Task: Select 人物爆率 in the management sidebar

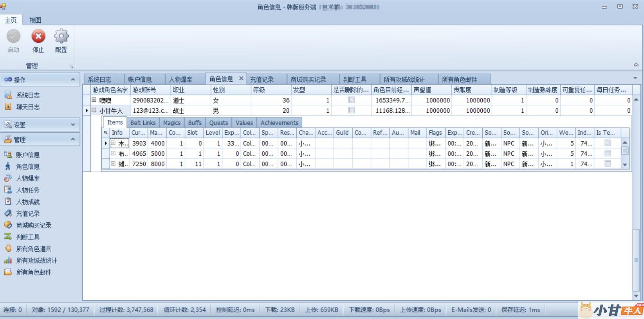Action: [x=27, y=178]
